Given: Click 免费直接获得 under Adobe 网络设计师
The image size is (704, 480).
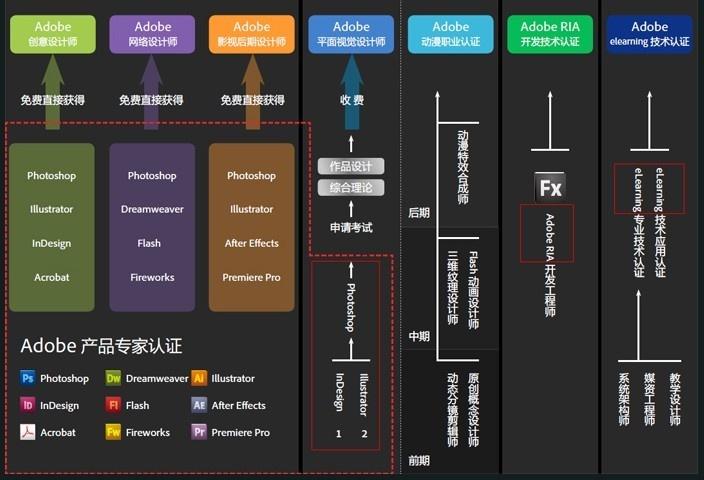Looking at the screenshot, I should [151, 100].
